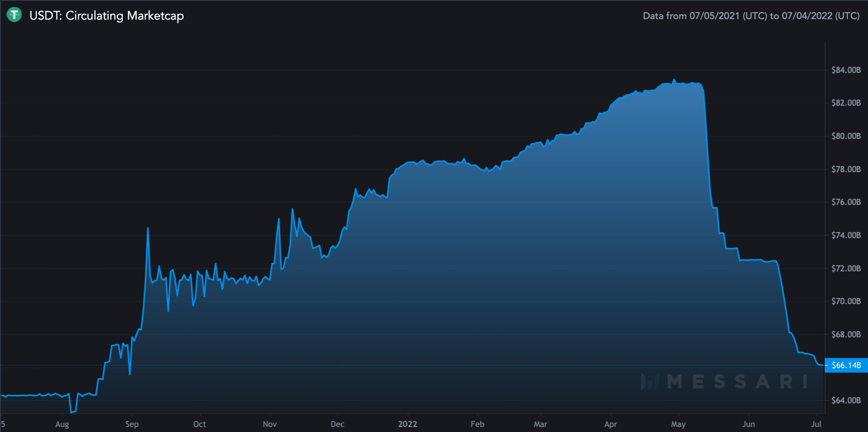This screenshot has height=432, width=868.
Task: Click the Aug label on the time axis
Action: tap(62, 424)
